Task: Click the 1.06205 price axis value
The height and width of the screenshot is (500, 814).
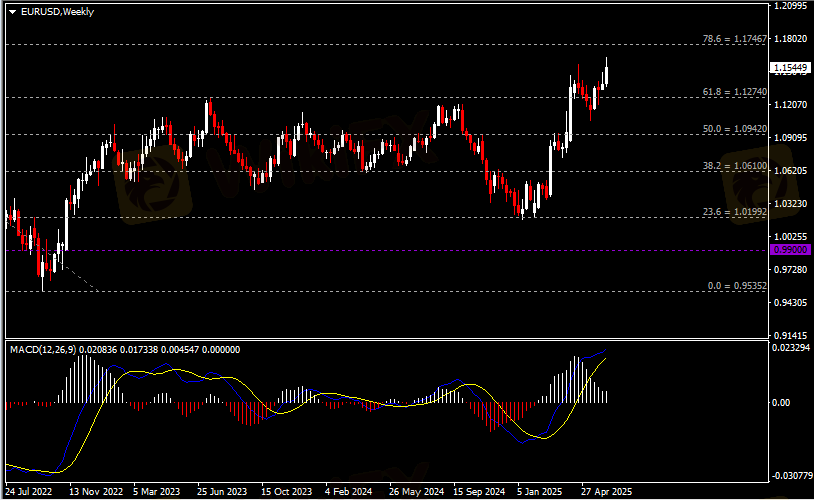Action: (791, 171)
